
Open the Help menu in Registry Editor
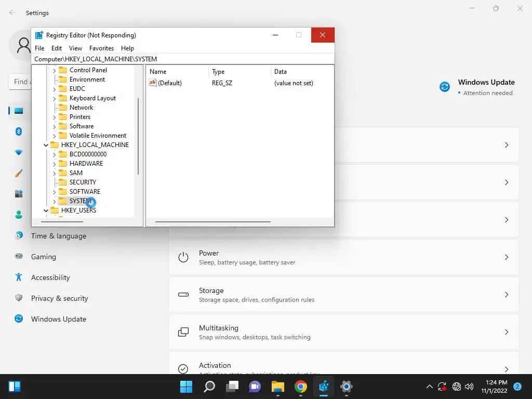[x=128, y=48]
